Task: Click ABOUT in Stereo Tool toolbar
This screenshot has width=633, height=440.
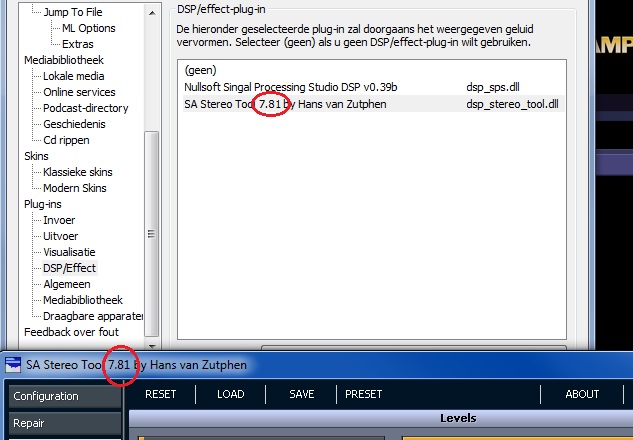Action: tap(582, 394)
